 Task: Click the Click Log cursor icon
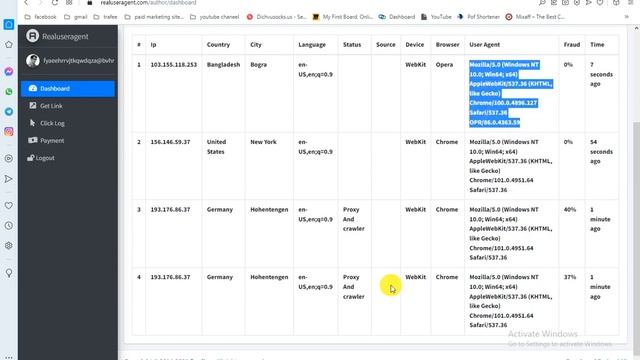tap(32, 123)
